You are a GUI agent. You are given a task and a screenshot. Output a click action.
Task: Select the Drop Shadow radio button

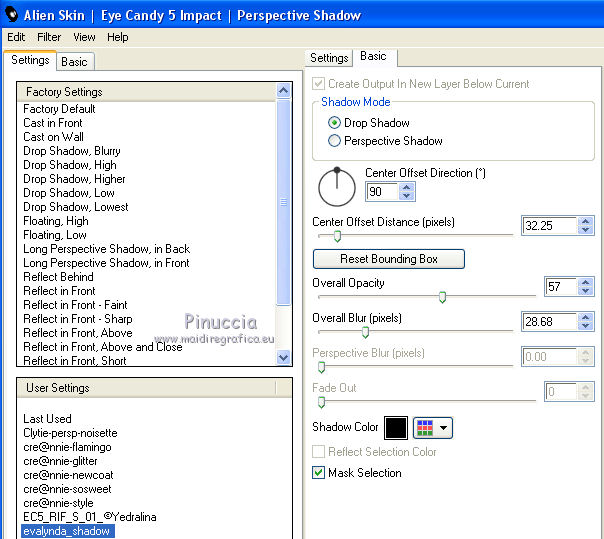(x=334, y=123)
